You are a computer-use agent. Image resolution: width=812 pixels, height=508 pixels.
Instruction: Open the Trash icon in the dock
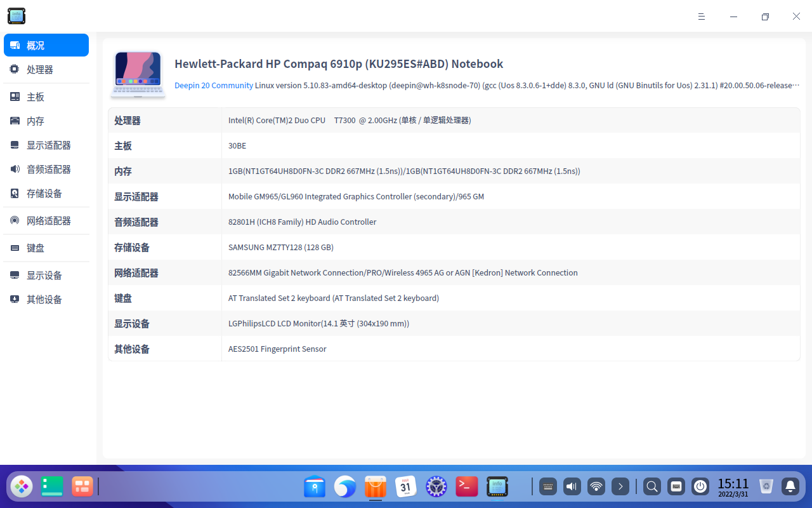coord(766,487)
